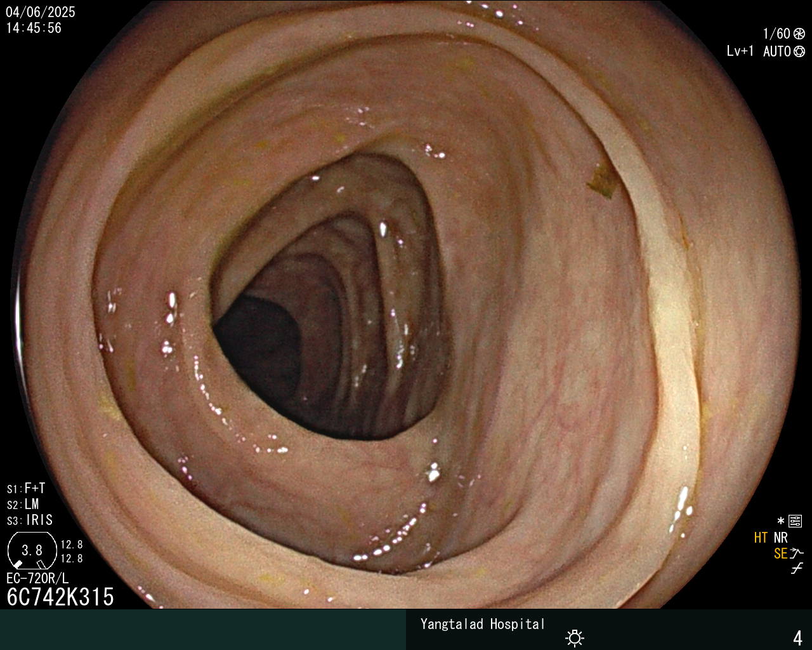Viewport: 812px width, 650px height.
Task: Click the structure enhancement curve icon beside SE
Action: [x=797, y=554]
